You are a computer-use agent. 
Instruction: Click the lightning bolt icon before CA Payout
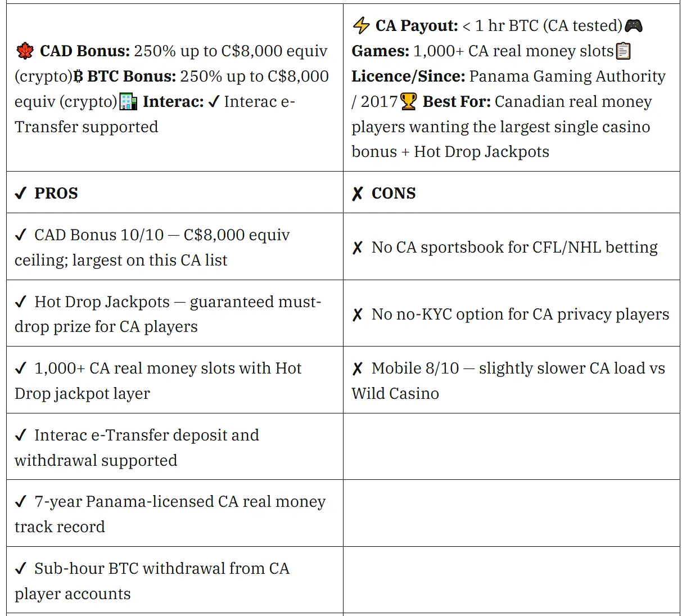[x=361, y=26]
